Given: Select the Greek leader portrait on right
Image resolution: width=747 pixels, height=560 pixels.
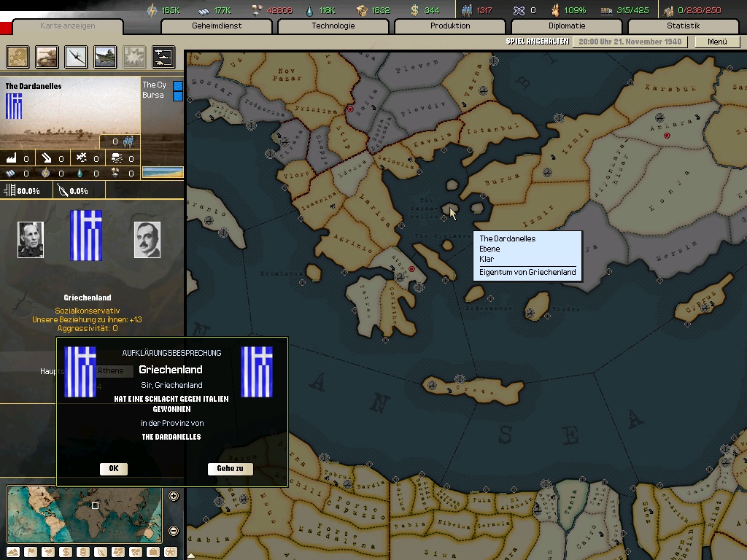Looking at the screenshot, I should point(147,240).
